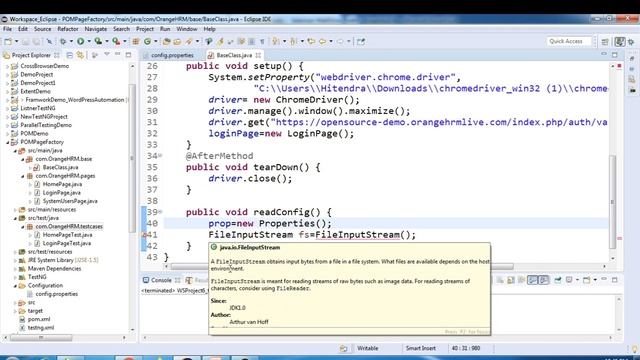640x360 pixels.
Task: Open Project Explorer View Menu triangle
Action: tap(107, 54)
